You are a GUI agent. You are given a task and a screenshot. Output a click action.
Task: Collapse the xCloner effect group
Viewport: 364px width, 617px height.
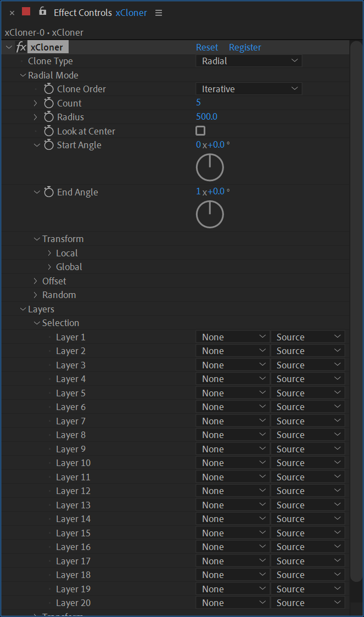9,47
